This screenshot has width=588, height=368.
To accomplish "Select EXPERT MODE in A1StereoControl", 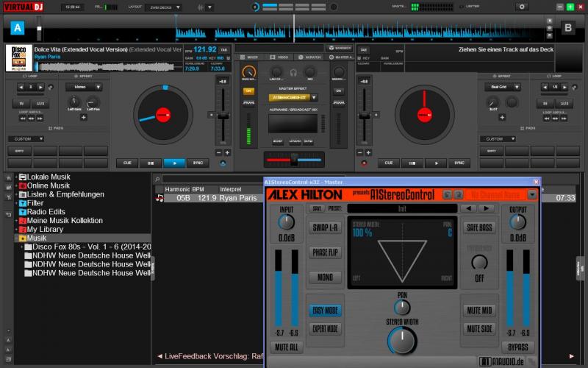I will [325, 329].
